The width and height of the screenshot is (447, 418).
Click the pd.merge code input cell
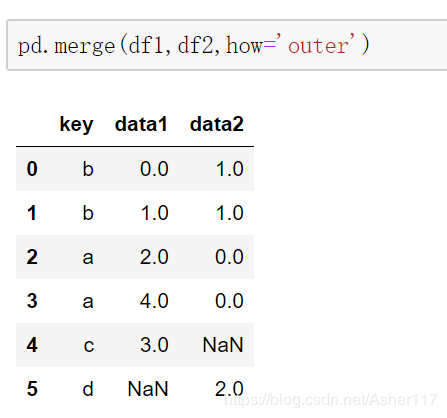tap(227, 45)
